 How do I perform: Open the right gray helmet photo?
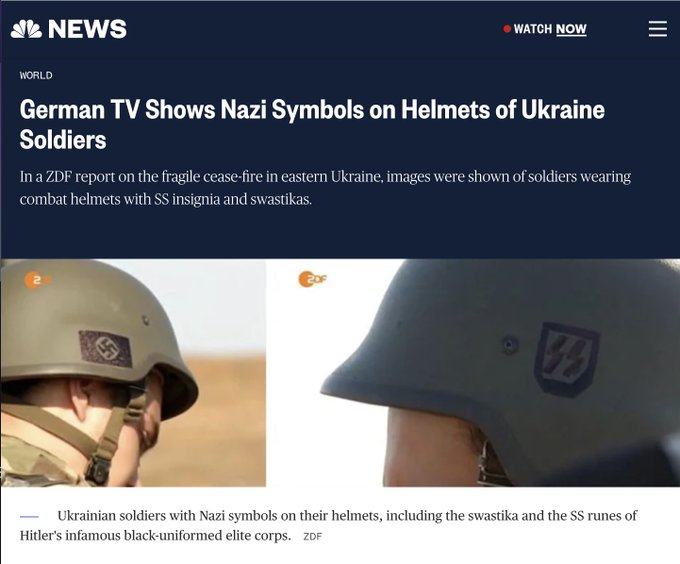(x=473, y=373)
